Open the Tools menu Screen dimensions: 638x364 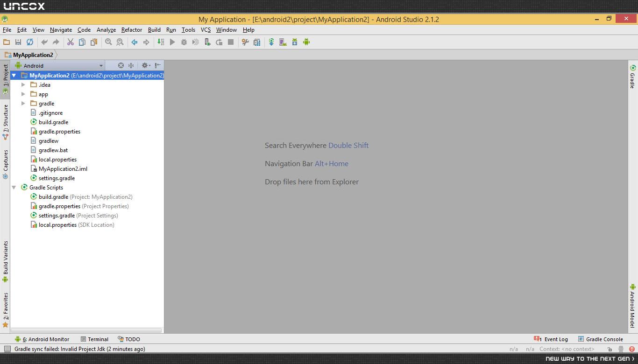[x=188, y=30]
